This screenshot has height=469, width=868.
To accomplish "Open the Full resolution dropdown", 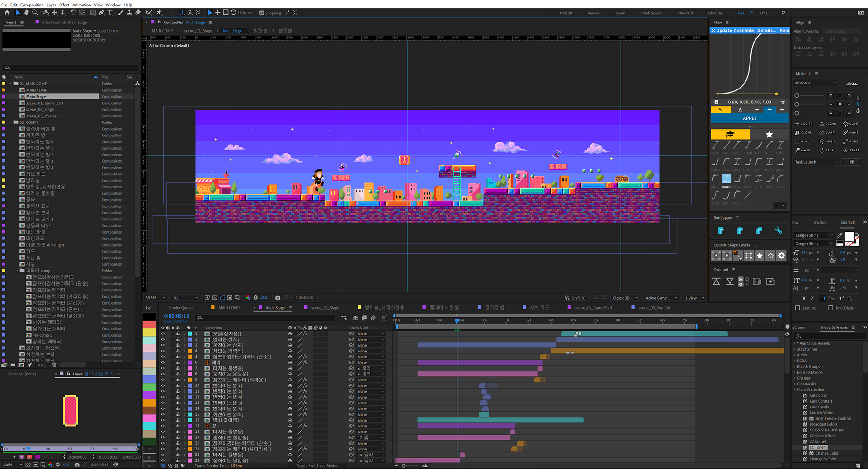I will click(186, 298).
